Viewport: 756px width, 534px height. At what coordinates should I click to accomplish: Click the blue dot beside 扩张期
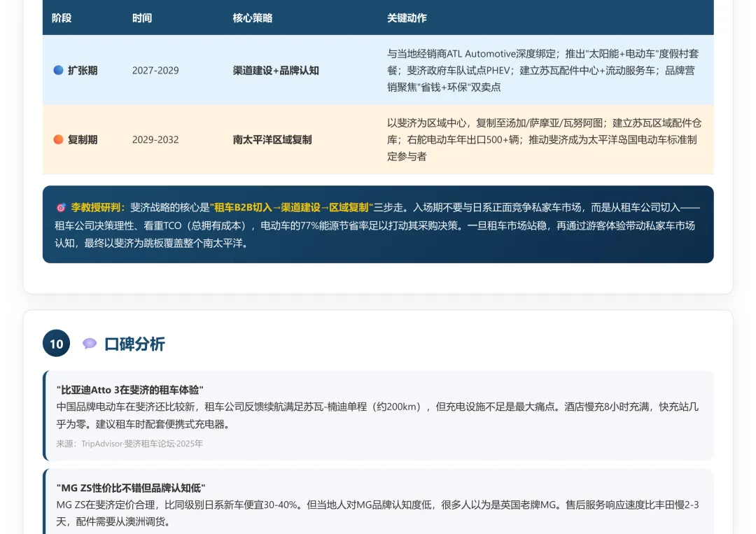pos(58,71)
